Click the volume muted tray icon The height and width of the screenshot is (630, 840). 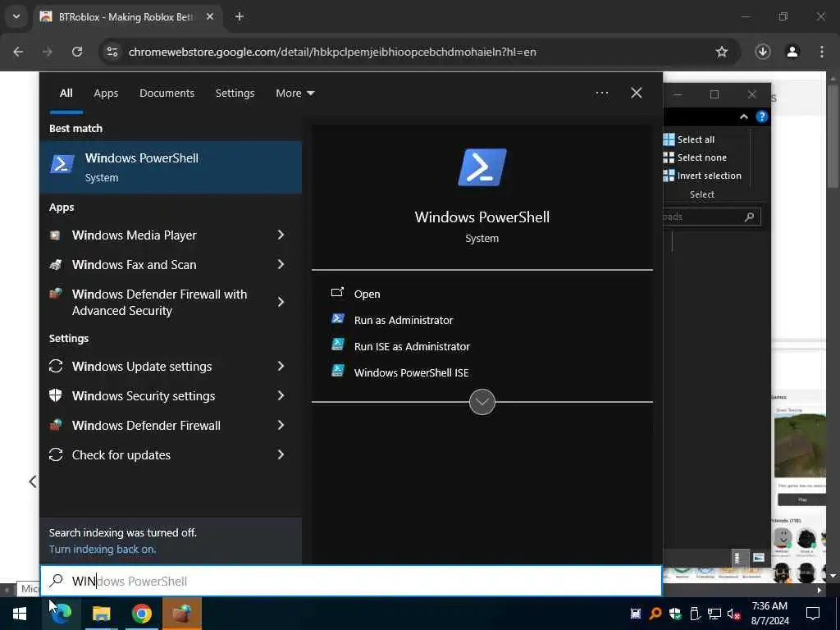pyautogui.click(x=734, y=614)
